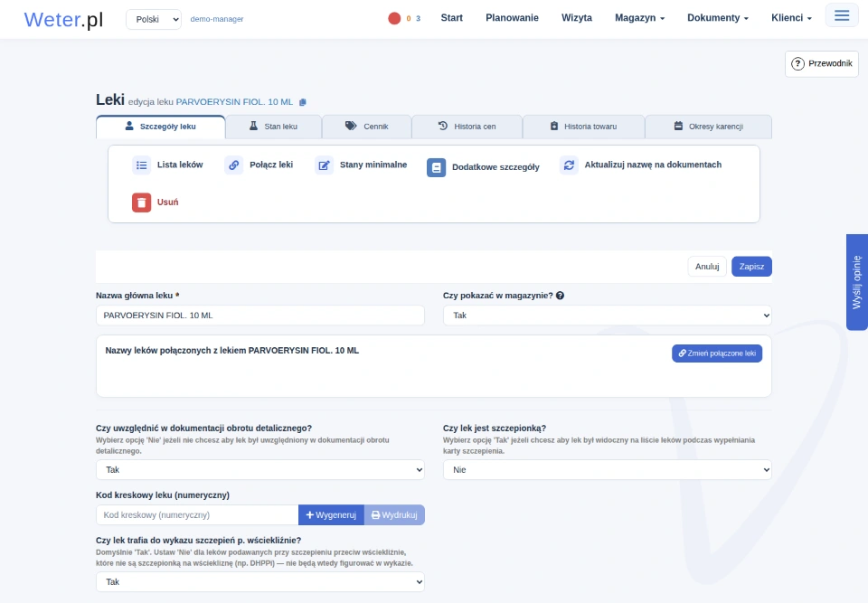Viewport: 868px width, 603px height.
Task: Click the Stany minimalne edit icon
Action: pos(324,165)
